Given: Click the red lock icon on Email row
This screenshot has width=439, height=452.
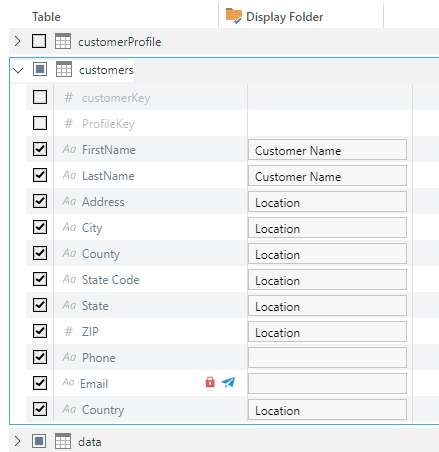Looking at the screenshot, I should [x=210, y=383].
